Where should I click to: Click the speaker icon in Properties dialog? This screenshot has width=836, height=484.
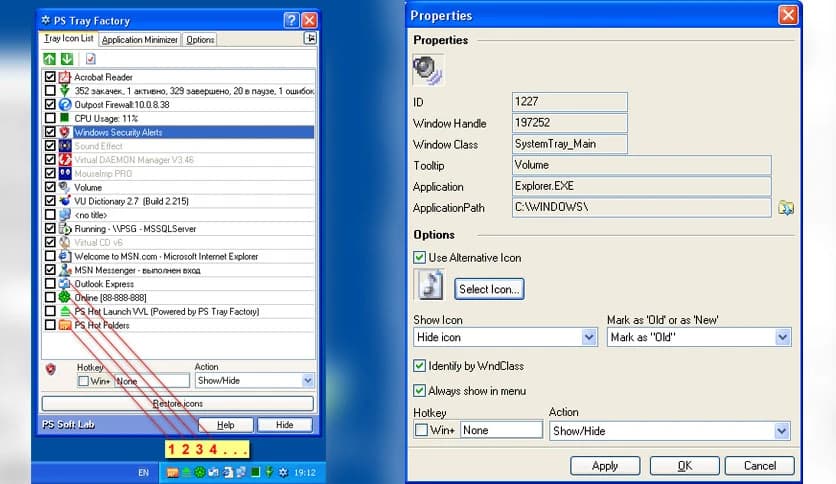click(428, 70)
